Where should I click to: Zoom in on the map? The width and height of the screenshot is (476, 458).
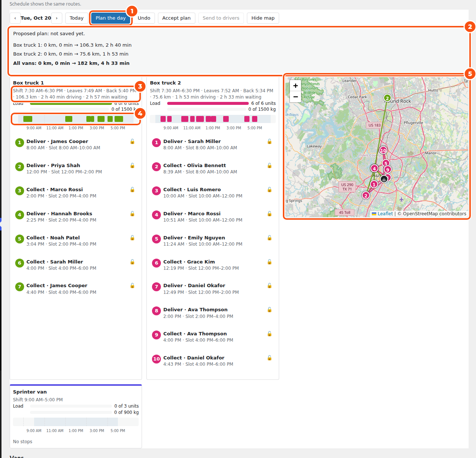click(295, 86)
